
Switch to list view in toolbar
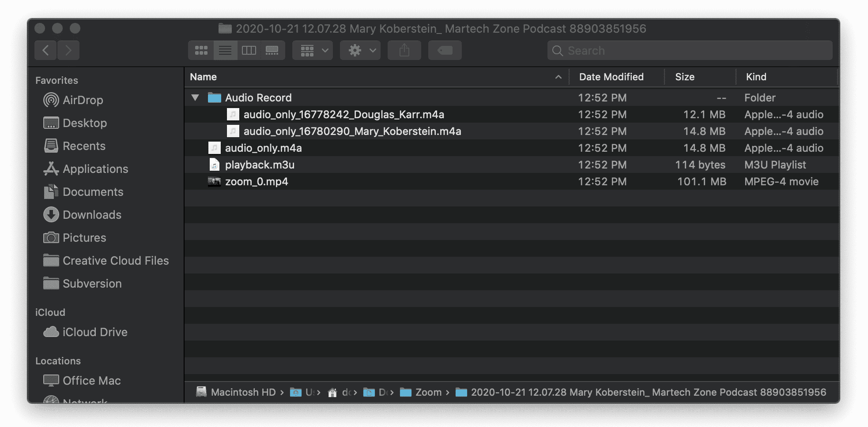[225, 51]
